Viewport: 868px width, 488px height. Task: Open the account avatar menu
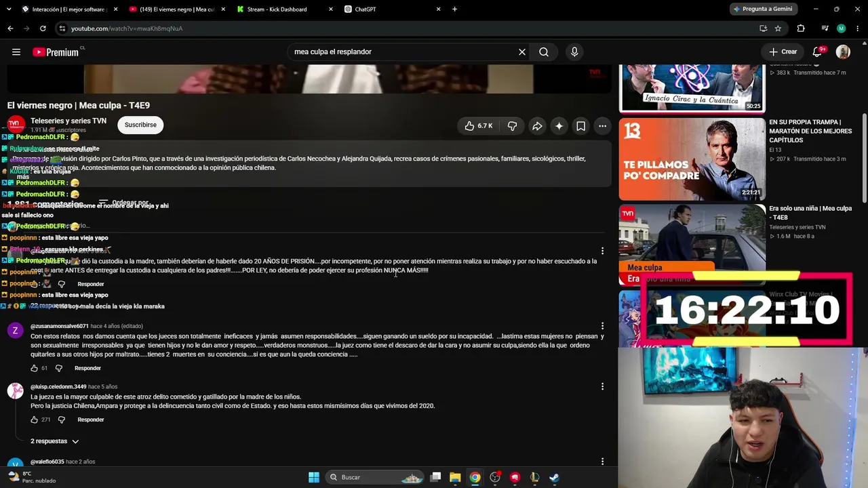pyautogui.click(x=843, y=52)
